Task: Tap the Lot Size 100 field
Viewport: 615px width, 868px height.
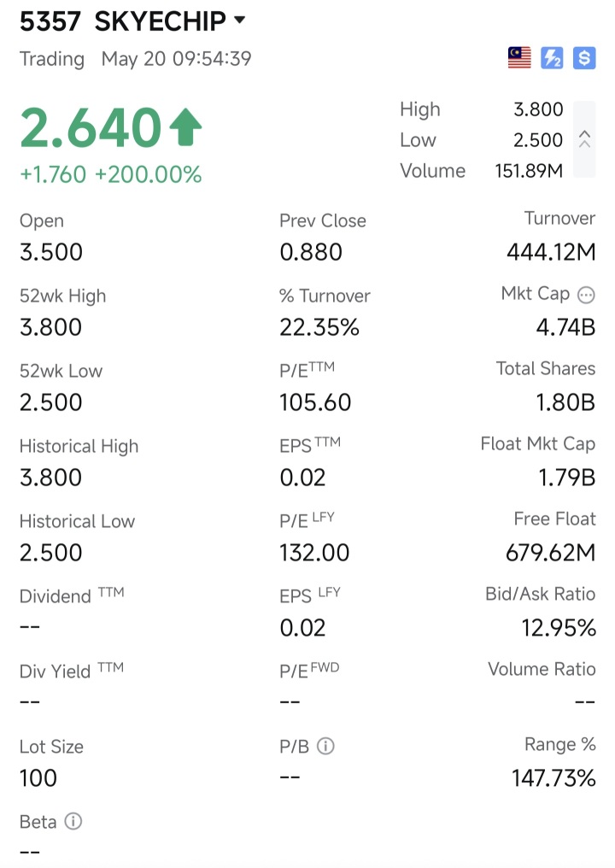Action: point(51,762)
